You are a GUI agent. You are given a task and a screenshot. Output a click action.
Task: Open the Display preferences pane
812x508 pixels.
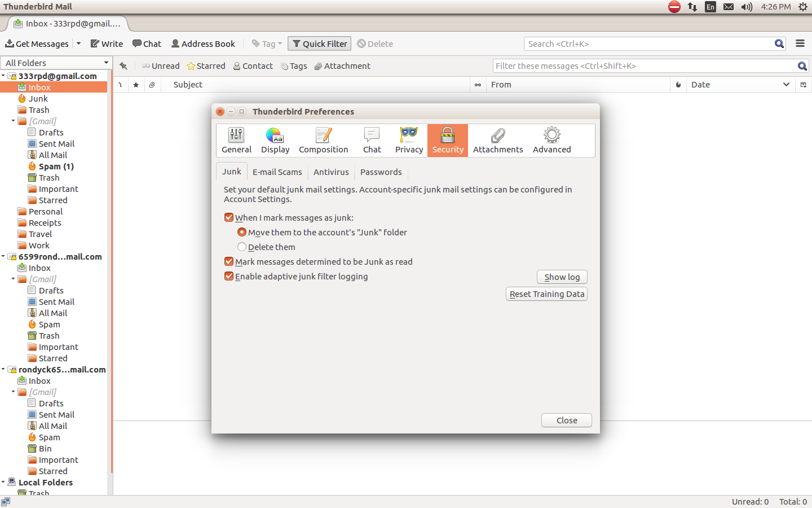tap(275, 141)
